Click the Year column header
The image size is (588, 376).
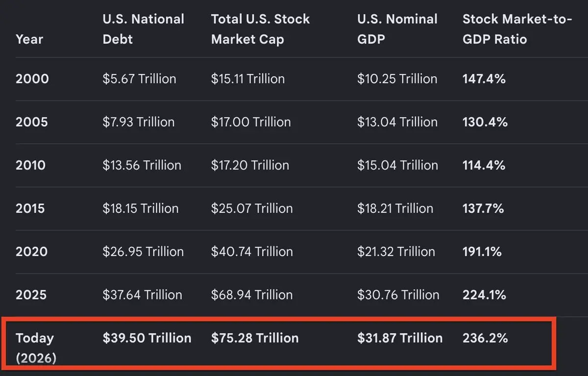pyautogui.click(x=29, y=39)
